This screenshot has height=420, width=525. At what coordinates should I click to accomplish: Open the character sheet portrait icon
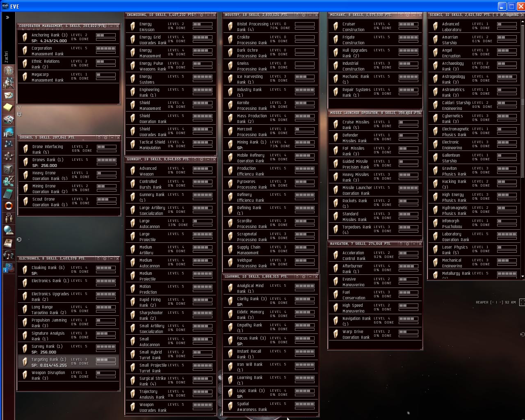point(9,70)
